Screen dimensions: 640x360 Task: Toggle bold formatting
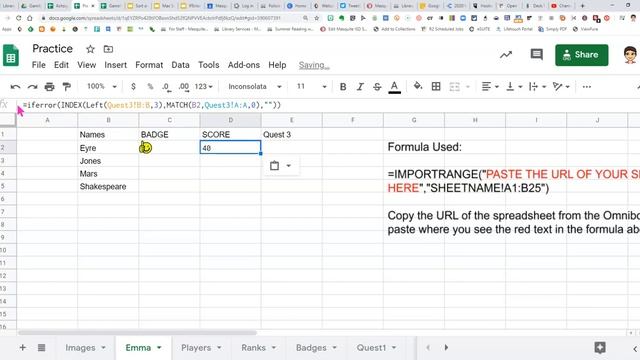tap(343, 87)
